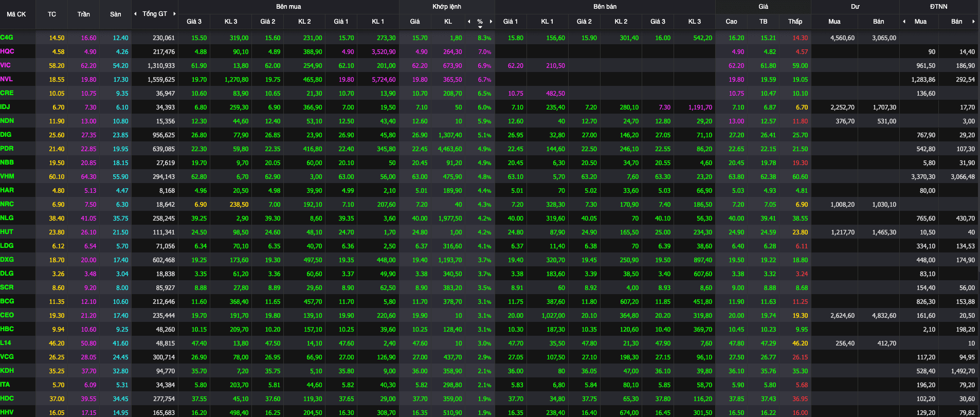Open the VCG stock symbol

tap(7, 357)
